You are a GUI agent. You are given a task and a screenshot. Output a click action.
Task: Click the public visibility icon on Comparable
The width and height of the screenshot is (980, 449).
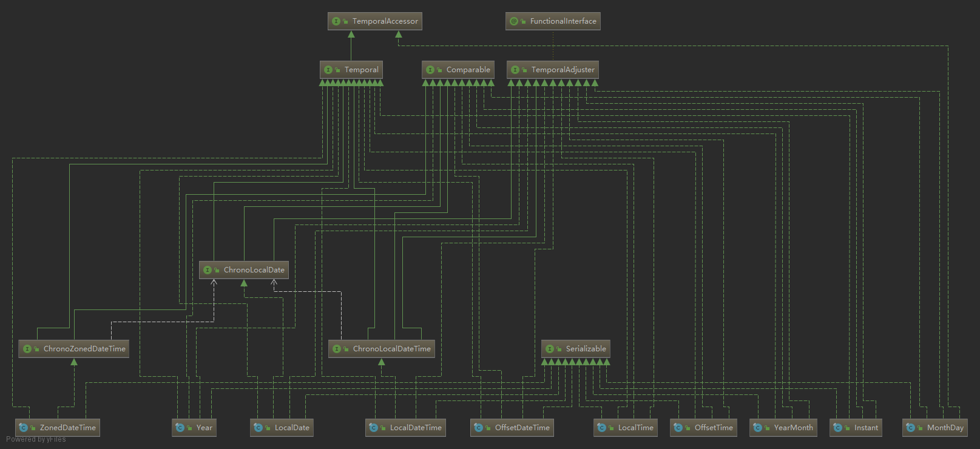click(x=440, y=70)
